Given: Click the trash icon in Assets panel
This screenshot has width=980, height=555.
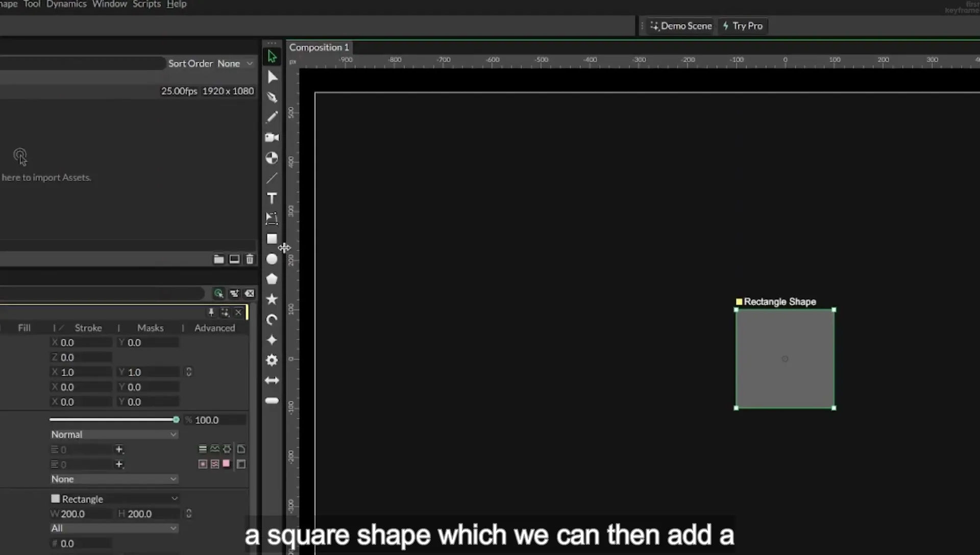Looking at the screenshot, I should pyautogui.click(x=250, y=259).
